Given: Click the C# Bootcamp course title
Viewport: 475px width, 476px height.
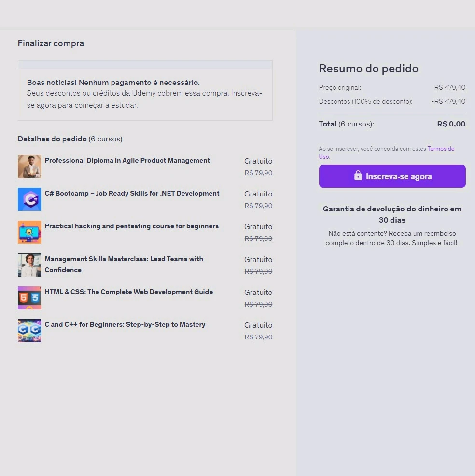Looking at the screenshot, I should coord(132,194).
